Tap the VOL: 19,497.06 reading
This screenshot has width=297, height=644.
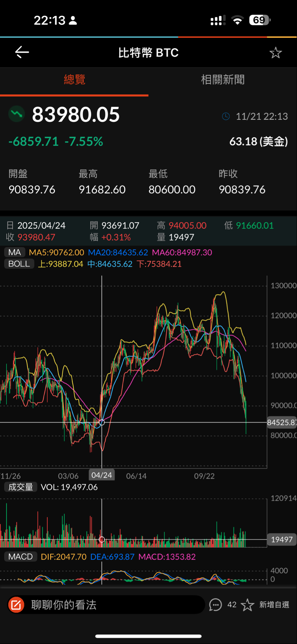point(69,487)
